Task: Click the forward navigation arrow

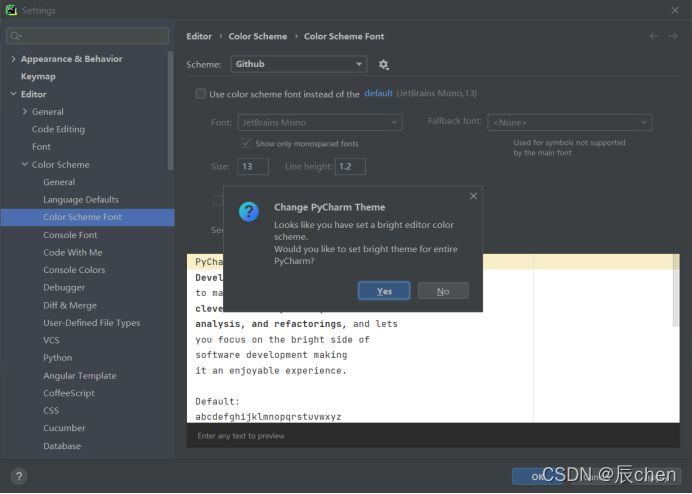Action: (673, 36)
